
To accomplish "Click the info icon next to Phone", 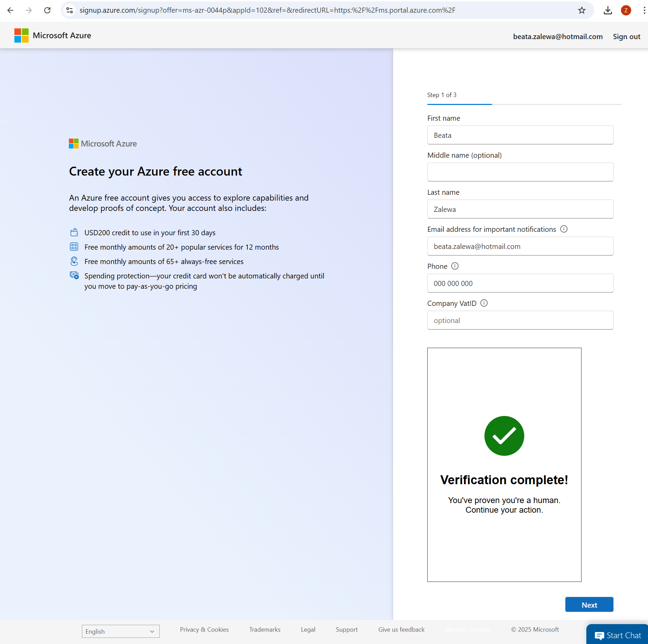I will [x=455, y=266].
